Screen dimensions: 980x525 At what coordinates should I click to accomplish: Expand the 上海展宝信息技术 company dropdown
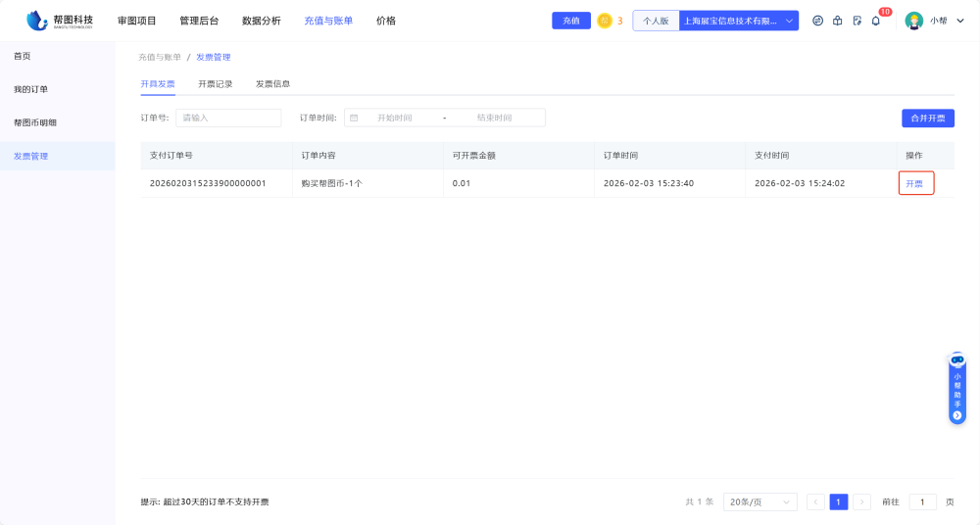point(739,21)
